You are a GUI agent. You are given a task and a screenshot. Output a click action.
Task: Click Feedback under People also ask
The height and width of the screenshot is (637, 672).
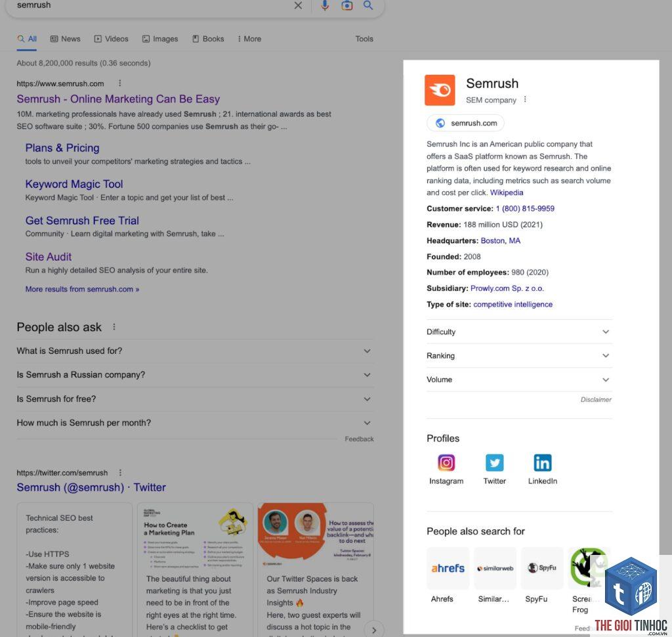[359, 439]
